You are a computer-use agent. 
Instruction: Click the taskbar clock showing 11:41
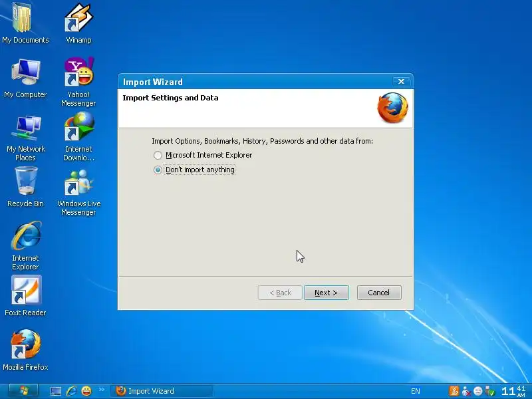pyautogui.click(x=513, y=391)
